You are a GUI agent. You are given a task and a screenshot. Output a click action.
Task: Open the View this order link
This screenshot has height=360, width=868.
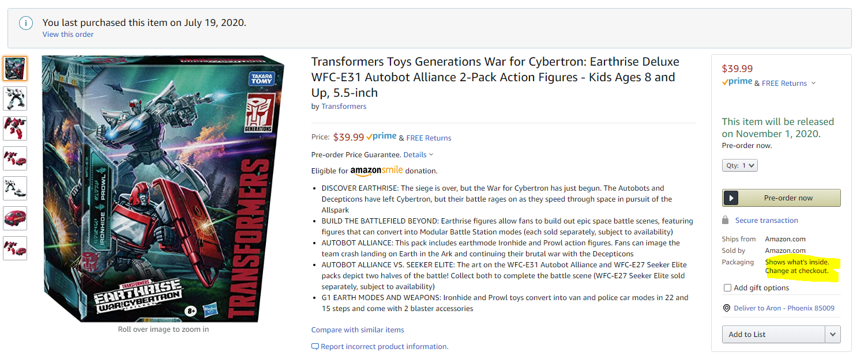(68, 34)
